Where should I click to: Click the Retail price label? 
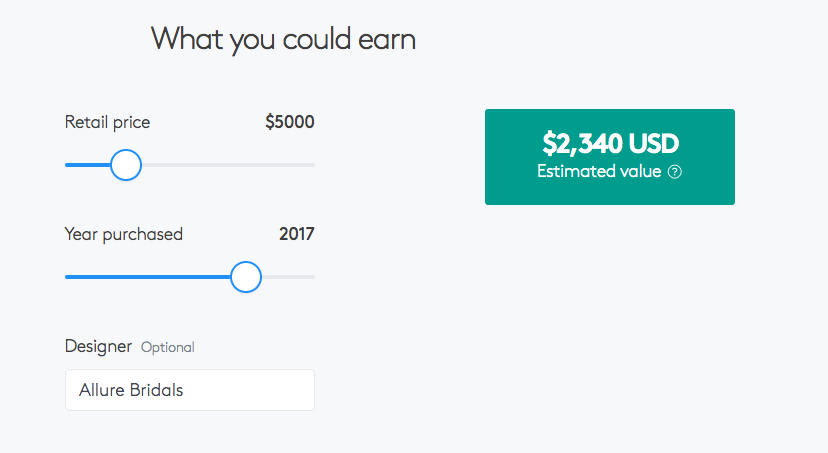click(x=107, y=122)
